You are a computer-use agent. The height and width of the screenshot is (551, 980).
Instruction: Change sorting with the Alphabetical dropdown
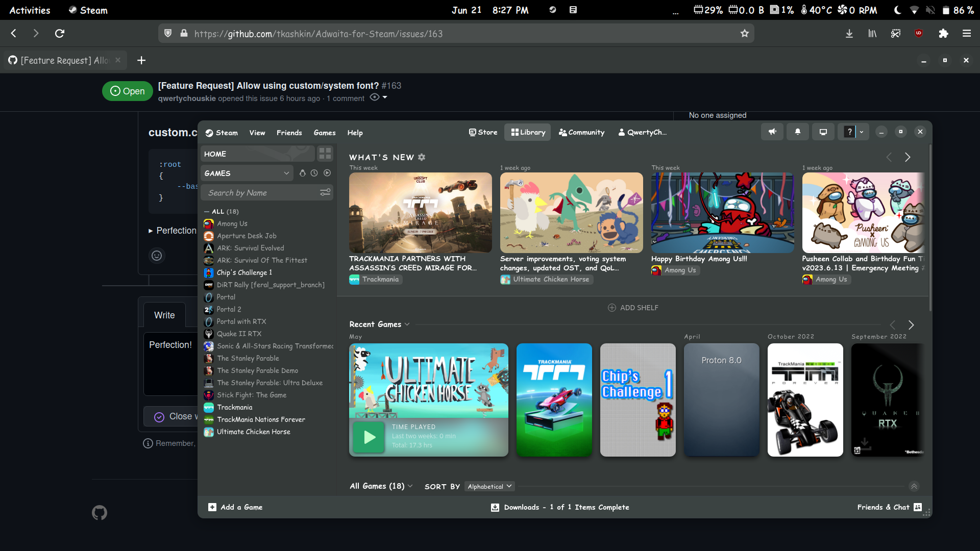pos(488,486)
